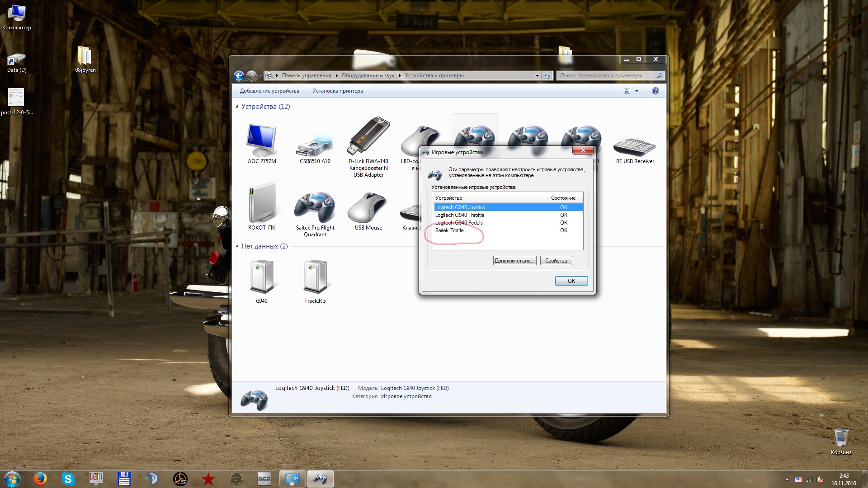Select the USB Mouse device

click(x=368, y=211)
